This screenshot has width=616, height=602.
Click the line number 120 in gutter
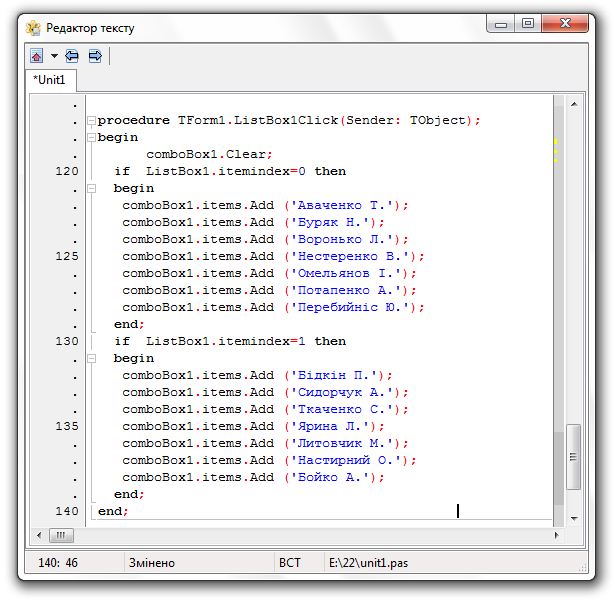pyautogui.click(x=67, y=171)
